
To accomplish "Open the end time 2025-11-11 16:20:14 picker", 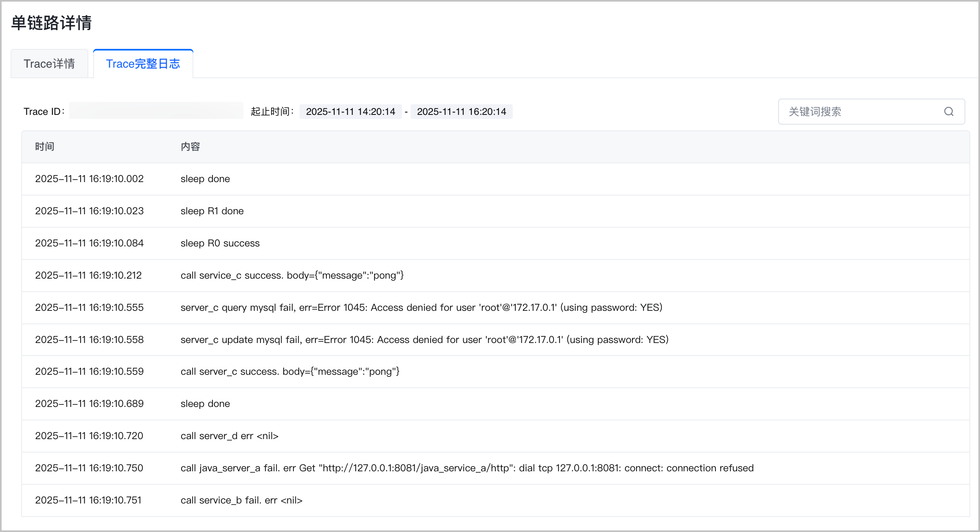I will click(462, 112).
